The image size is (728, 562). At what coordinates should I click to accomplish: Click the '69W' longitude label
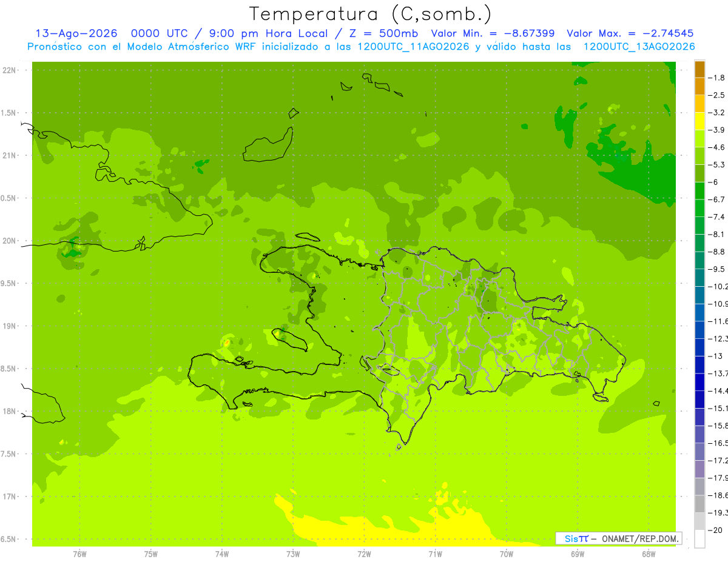click(578, 554)
